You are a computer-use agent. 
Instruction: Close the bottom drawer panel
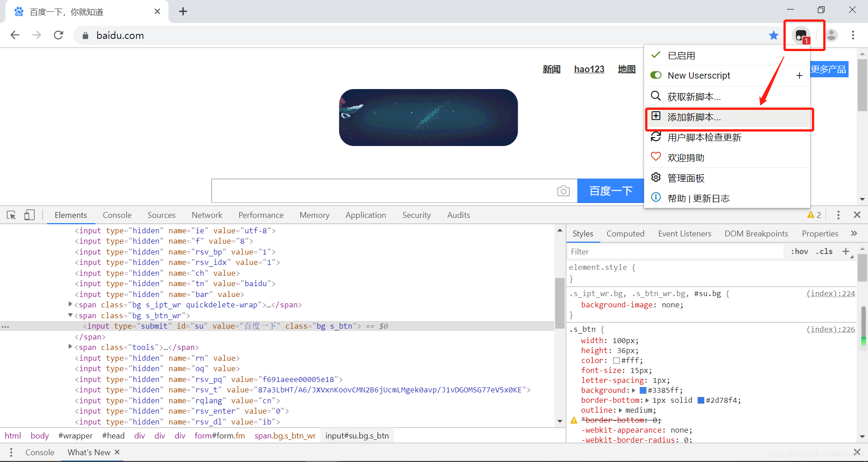[857, 452]
